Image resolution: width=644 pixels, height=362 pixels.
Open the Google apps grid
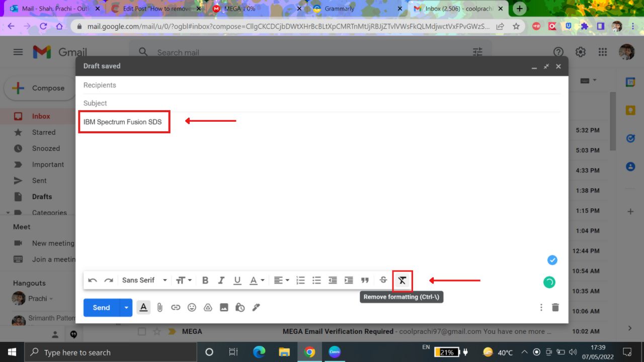pos(603,52)
